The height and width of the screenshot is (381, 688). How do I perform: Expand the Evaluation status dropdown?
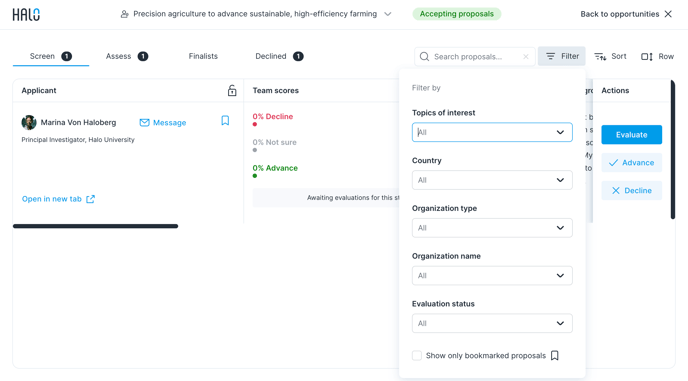click(492, 323)
